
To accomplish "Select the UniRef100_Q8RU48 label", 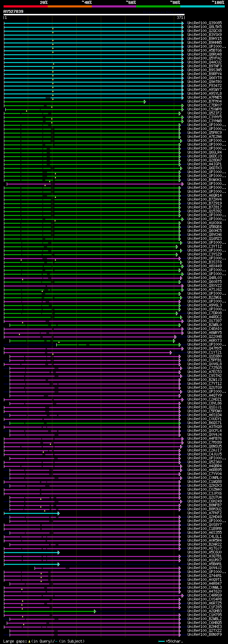I will [x=204, y=54].
